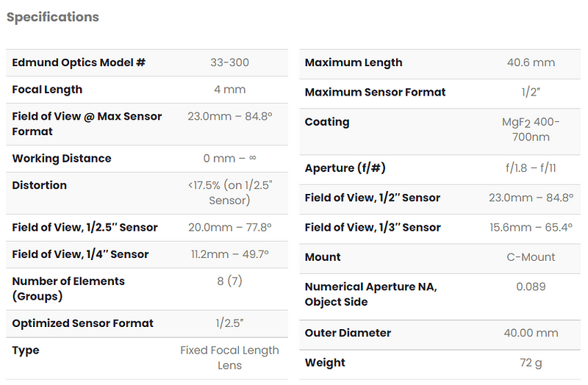Select the 4 mm focal length value
The height and width of the screenshot is (385, 588).
click(x=229, y=90)
